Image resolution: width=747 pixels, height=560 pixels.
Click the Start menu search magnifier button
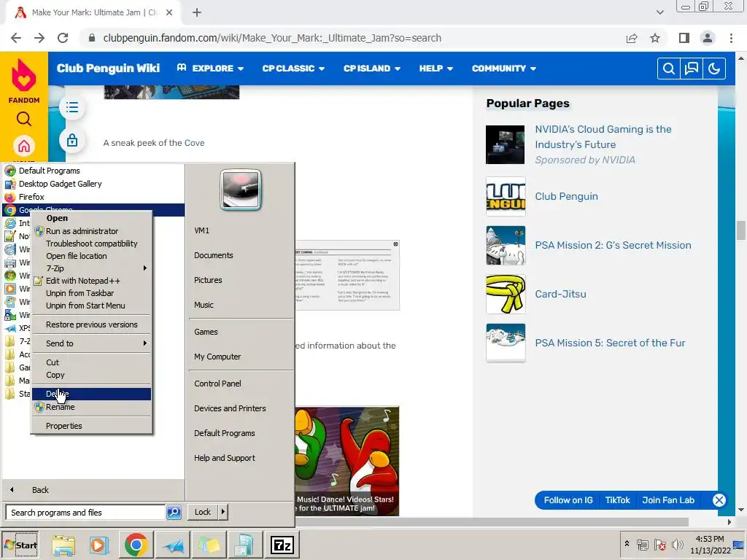pyautogui.click(x=174, y=513)
